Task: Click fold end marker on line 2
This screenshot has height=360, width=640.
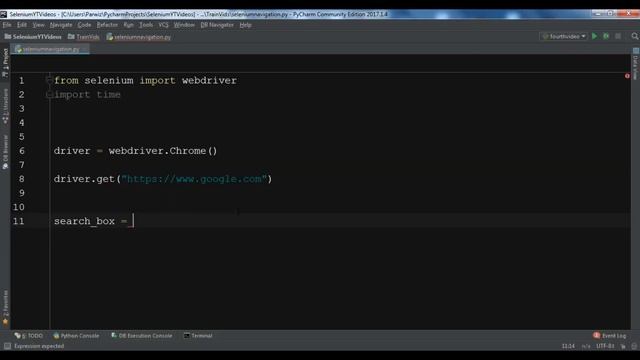Action: tap(49, 95)
